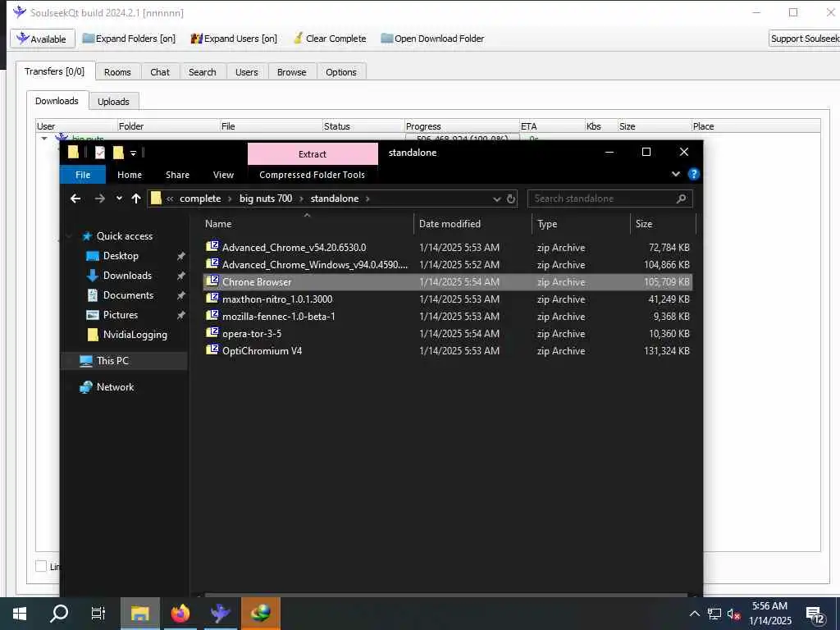Click Clear Complete in Soulseek toolbar
The image size is (840, 630).
[x=330, y=39]
